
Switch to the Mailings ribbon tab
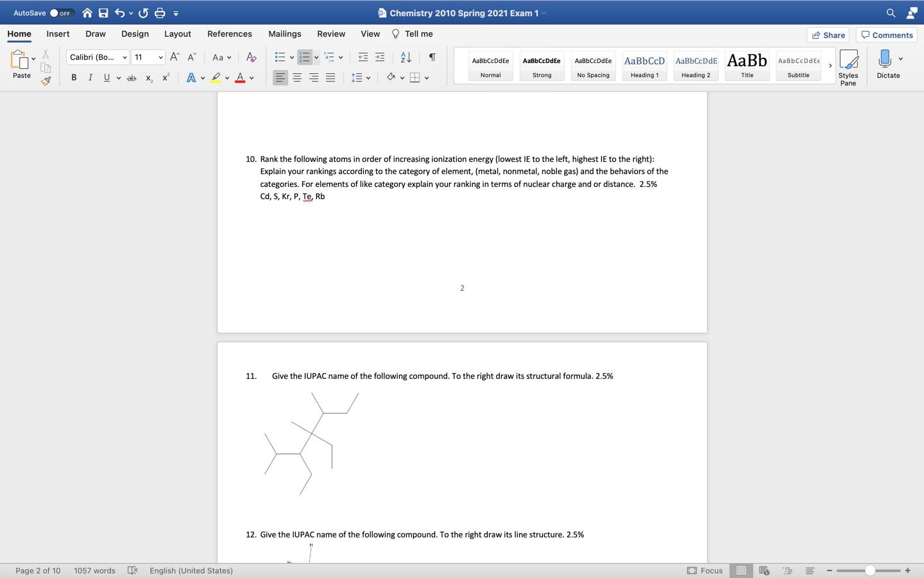click(284, 33)
